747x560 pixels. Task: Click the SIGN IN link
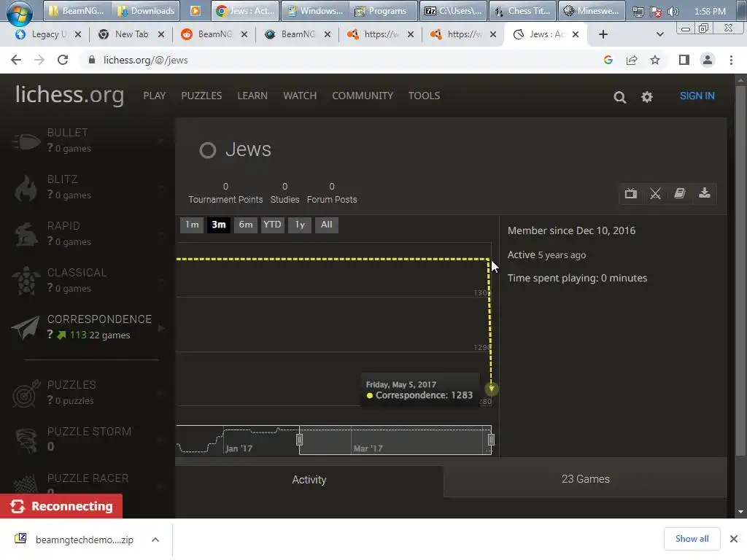pyautogui.click(x=697, y=96)
